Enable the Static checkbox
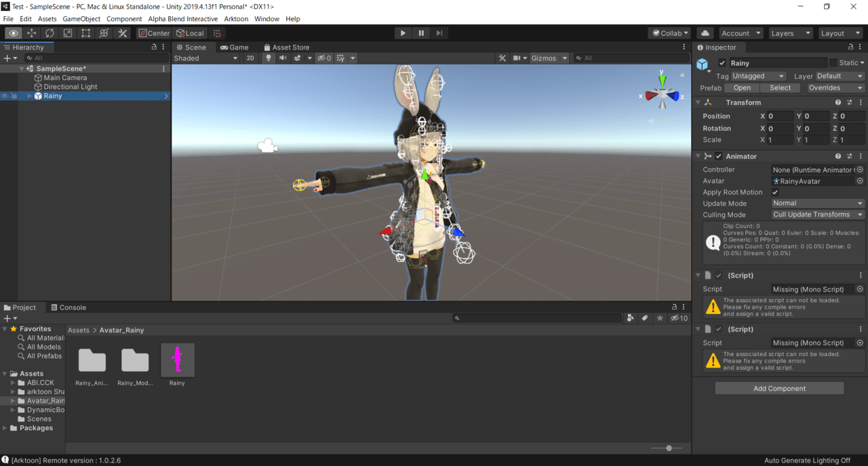Viewport: 868px width, 466px height. [833, 63]
